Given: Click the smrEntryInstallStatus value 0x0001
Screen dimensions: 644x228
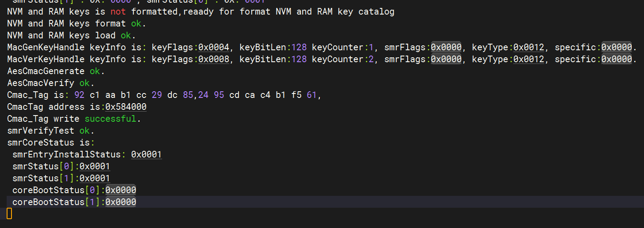Looking at the screenshot, I should point(147,154).
